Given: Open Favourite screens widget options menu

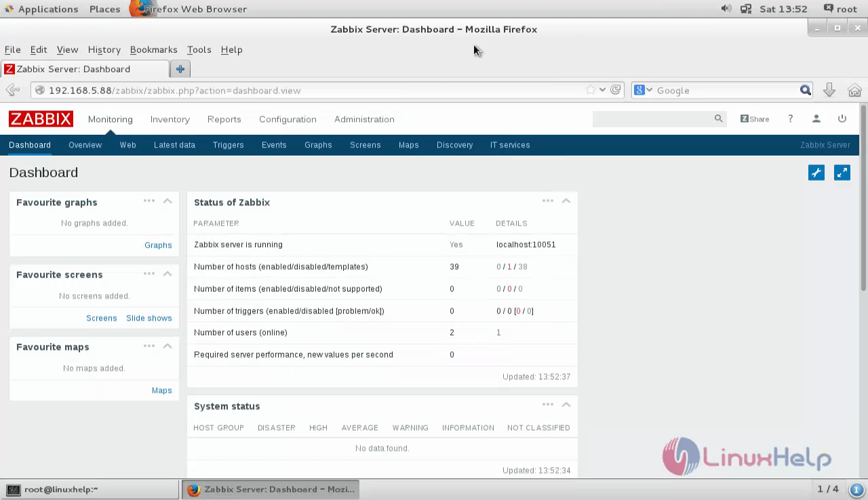Looking at the screenshot, I should (149, 274).
